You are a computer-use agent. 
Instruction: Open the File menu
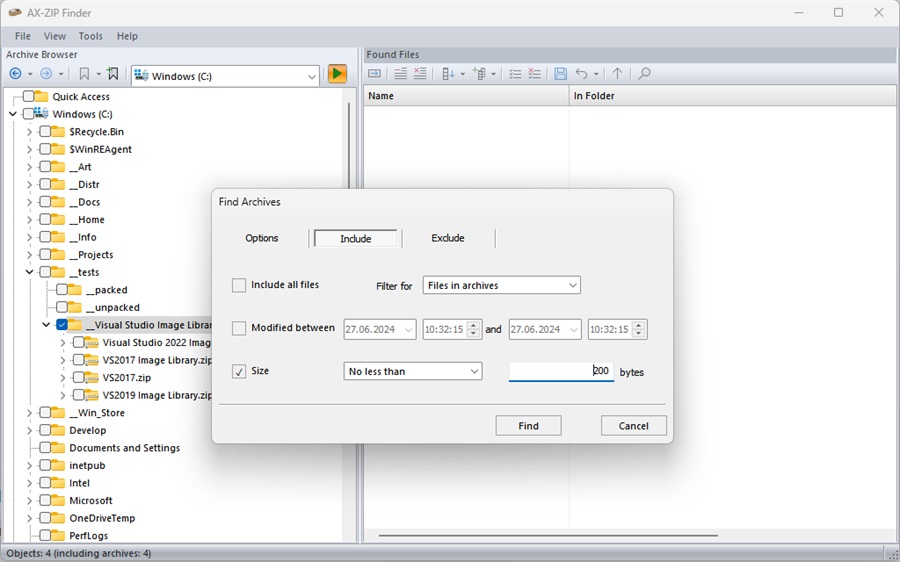pyautogui.click(x=23, y=36)
